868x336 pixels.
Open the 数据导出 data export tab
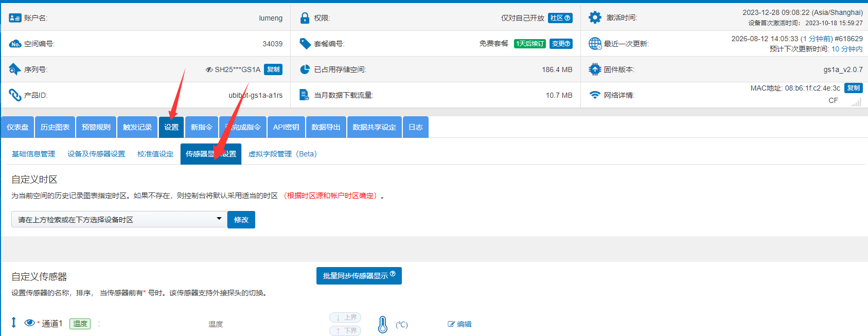pyautogui.click(x=326, y=127)
